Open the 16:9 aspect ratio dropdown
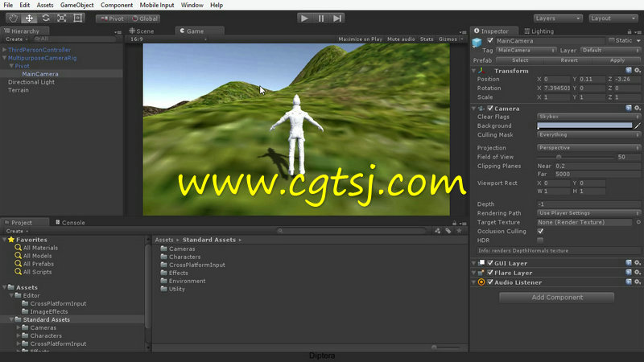Screen dimensions: 644x362 click(168, 39)
